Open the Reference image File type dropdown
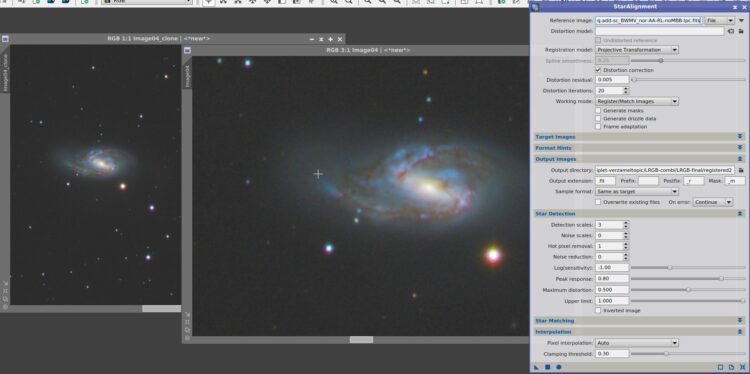 pos(719,21)
